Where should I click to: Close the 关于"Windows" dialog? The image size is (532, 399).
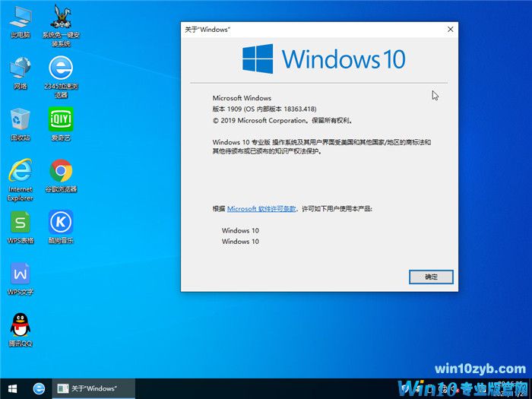[450, 29]
